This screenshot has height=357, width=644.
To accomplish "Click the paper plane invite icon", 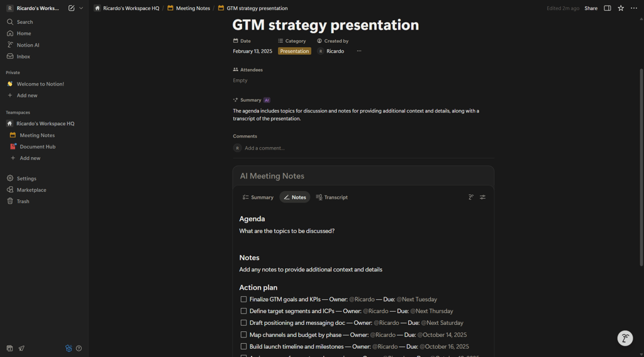I will (21, 348).
